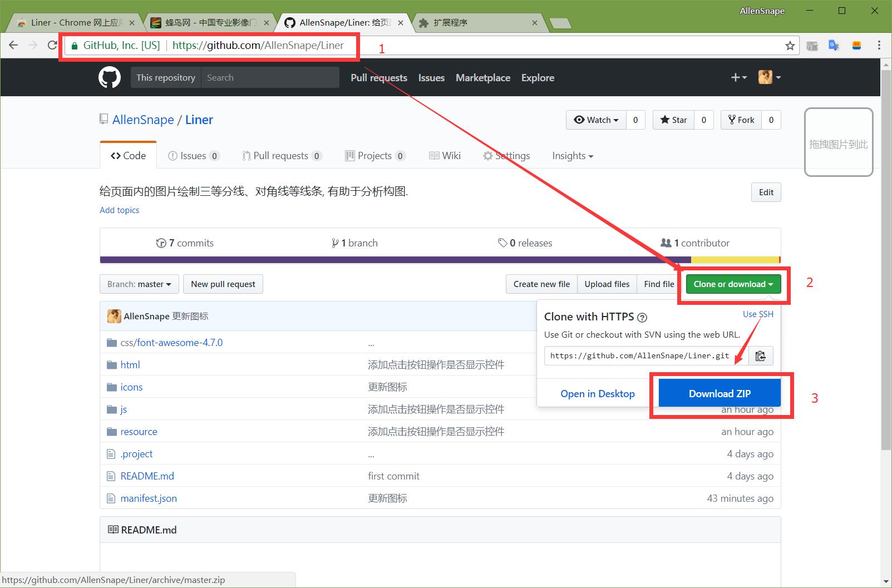Open the resource folder
Image resolution: width=892 pixels, height=588 pixels.
[139, 432]
